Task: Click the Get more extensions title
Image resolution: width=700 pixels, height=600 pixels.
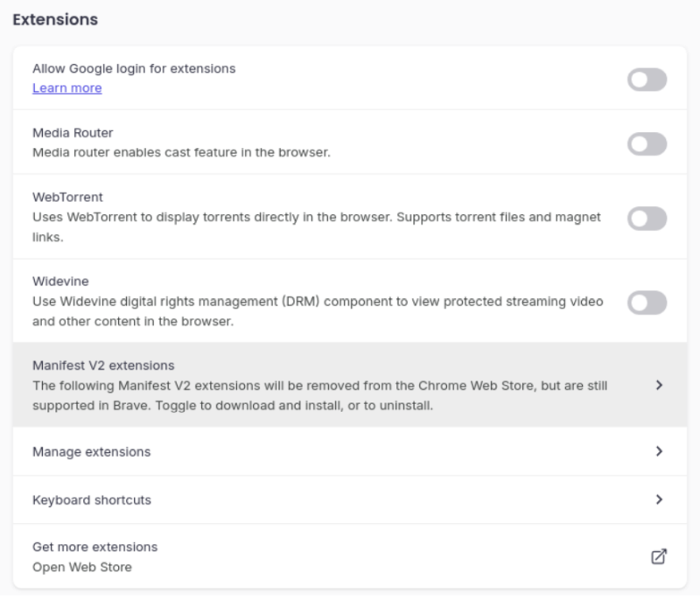Action: point(94,547)
